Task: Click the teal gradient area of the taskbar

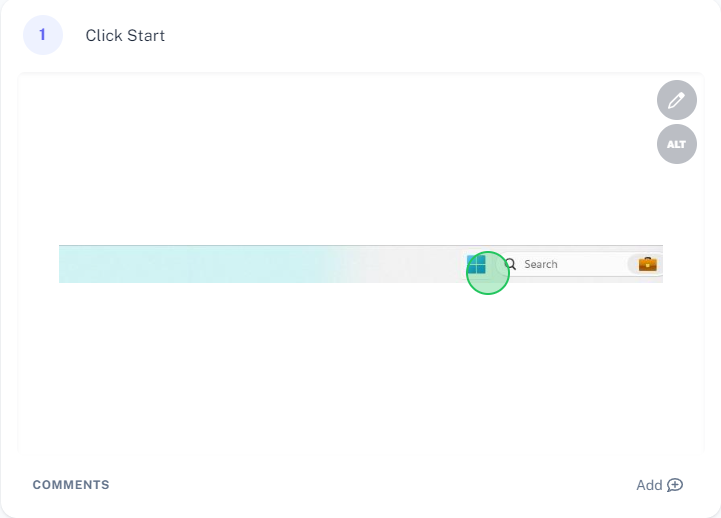Action: click(193, 264)
